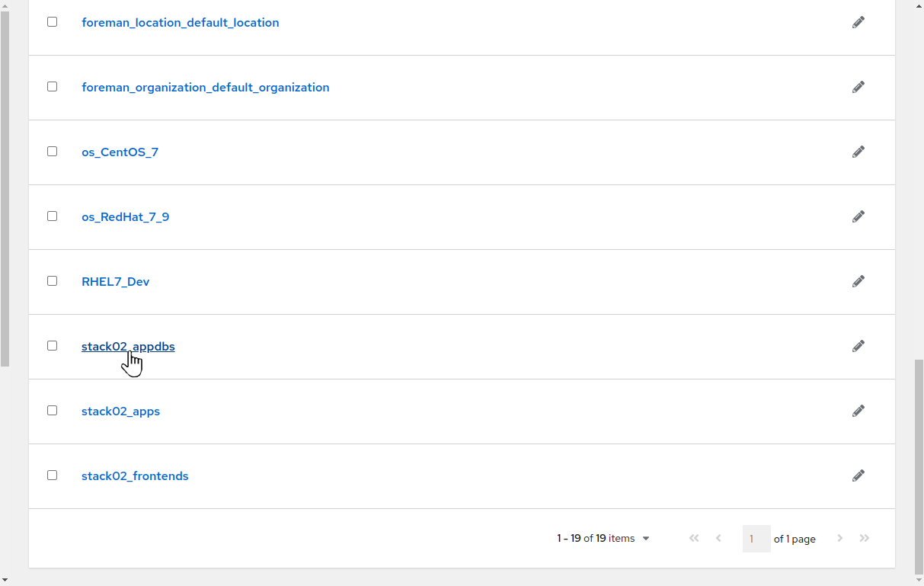The height and width of the screenshot is (586, 924).
Task: Click the right vertical scrollbar thumb
Action: click(x=919, y=467)
